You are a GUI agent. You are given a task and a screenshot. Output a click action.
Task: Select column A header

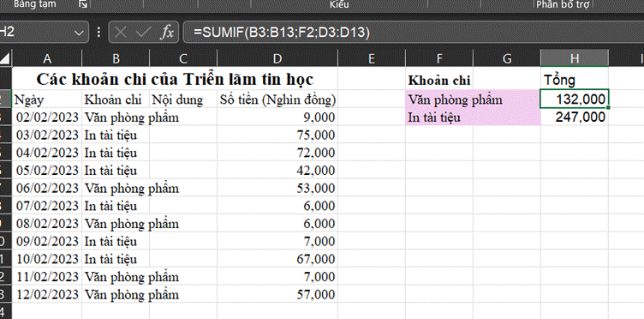coord(47,59)
